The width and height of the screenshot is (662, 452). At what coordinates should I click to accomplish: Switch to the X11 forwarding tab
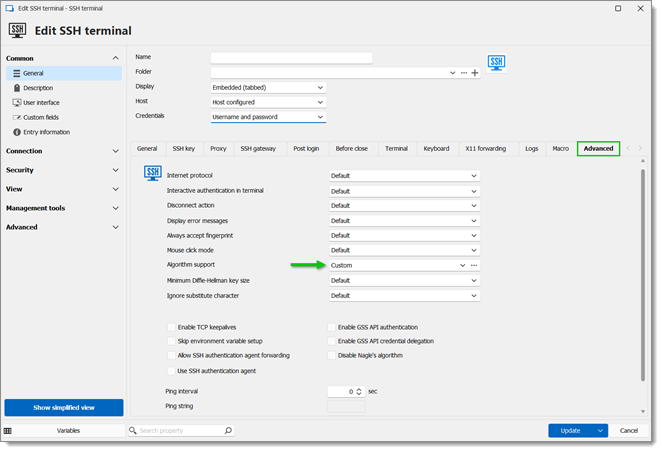click(486, 149)
